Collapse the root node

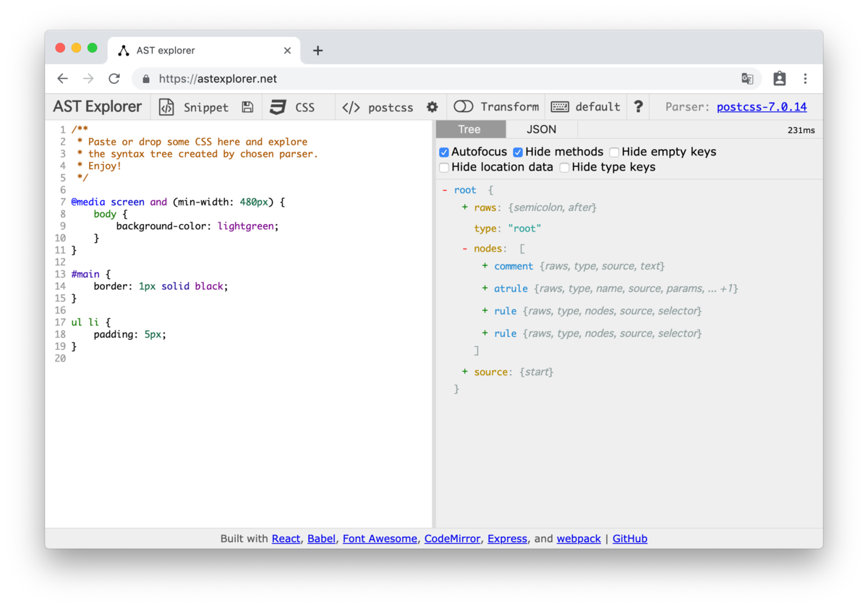click(x=444, y=190)
